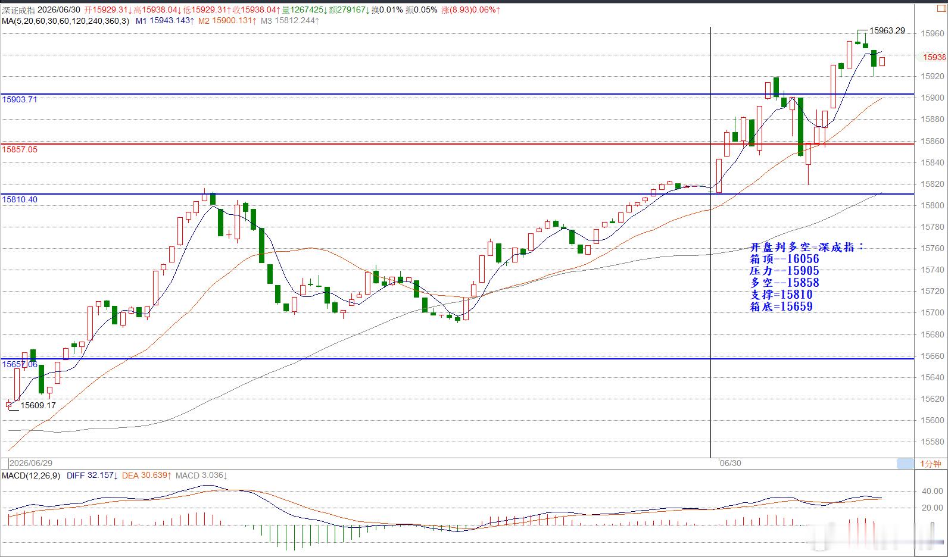
Task: Click the annotation line 多空--15858
Action: (784, 283)
